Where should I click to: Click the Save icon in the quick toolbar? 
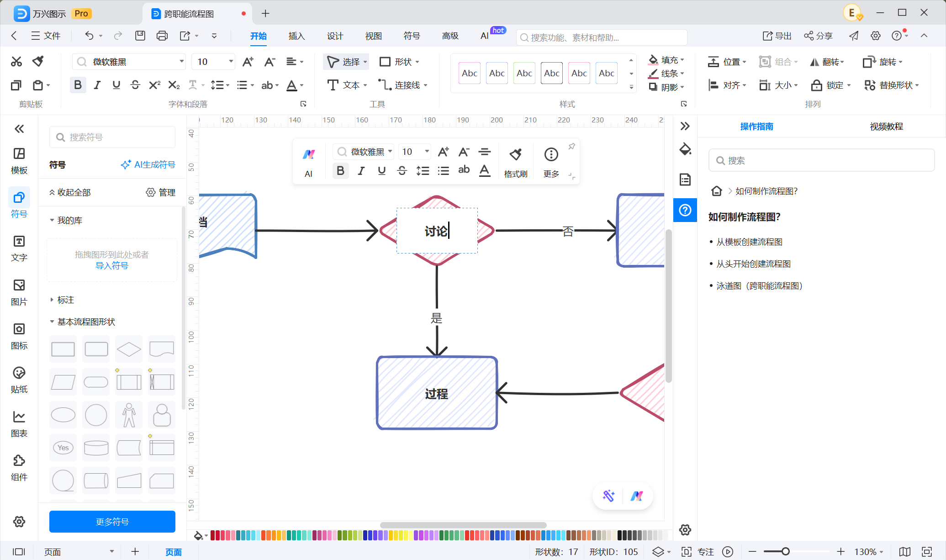click(140, 36)
